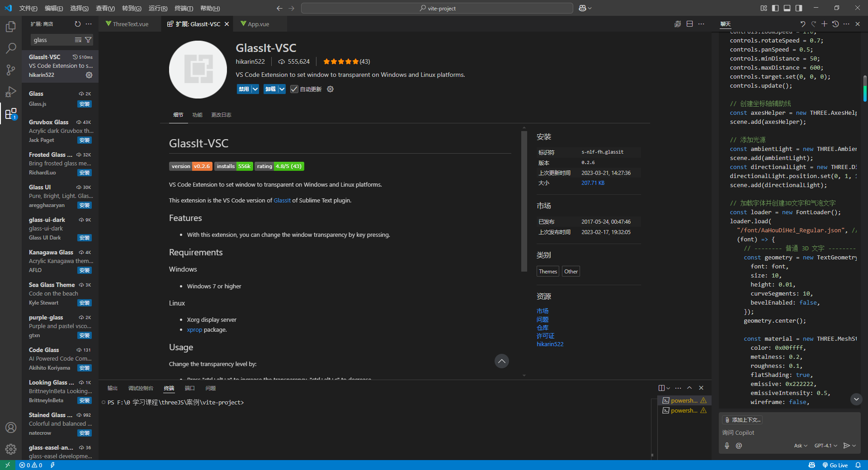Open hikarin522 link under resources
Image resolution: width=868 pixels, height=470 pixels.
tap(550, 344)
